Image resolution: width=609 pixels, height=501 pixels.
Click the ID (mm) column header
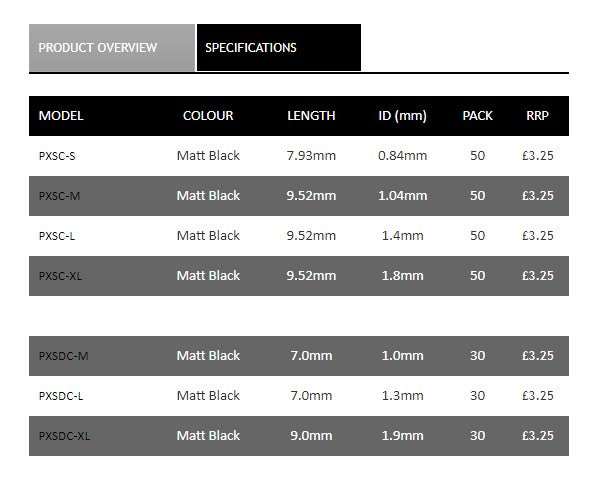point(402,116)
